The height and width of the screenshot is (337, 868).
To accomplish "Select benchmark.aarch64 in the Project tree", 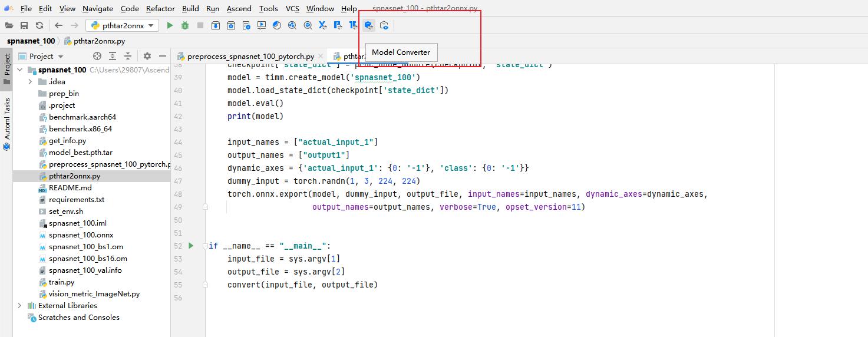I will click(82, 117).
